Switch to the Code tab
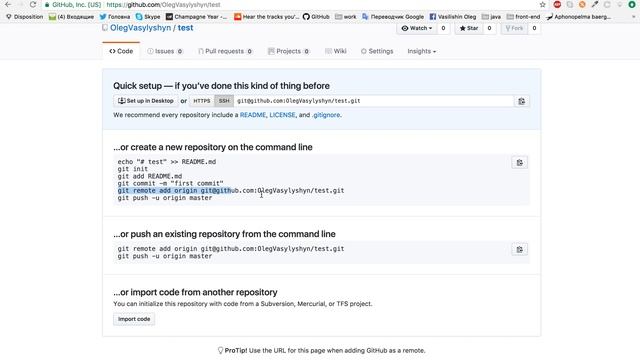 coord(121,51)
